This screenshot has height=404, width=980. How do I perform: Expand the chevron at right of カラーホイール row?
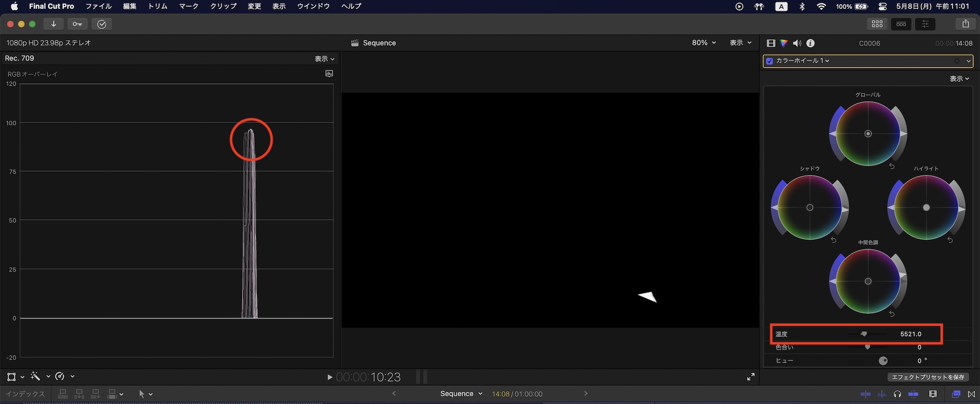coord(968,61)
